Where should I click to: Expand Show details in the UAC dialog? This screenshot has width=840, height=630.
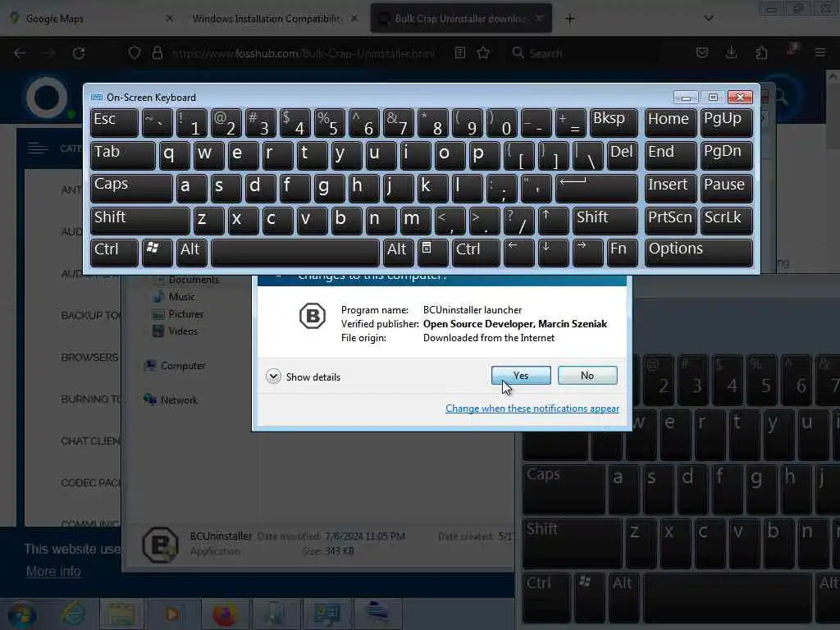pos(304,377)
